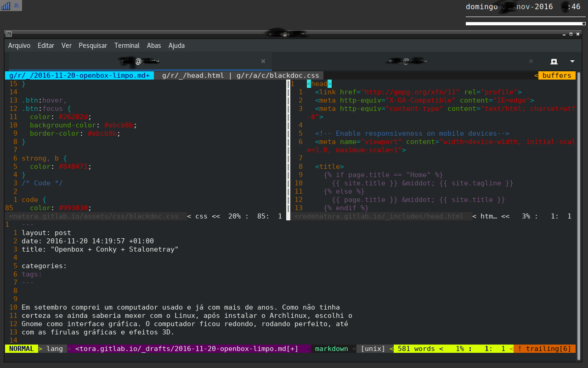Click the {% endif %} line

[x=346, y=208]
